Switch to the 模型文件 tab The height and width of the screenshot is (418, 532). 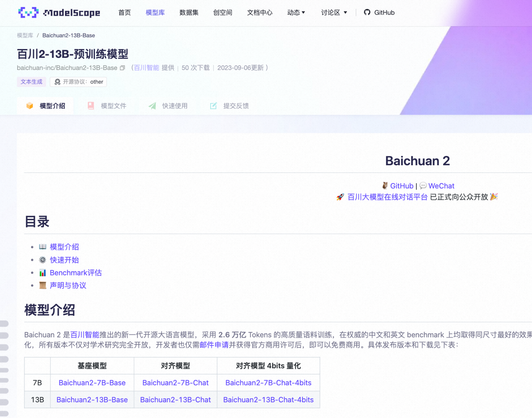pos(107,106)
